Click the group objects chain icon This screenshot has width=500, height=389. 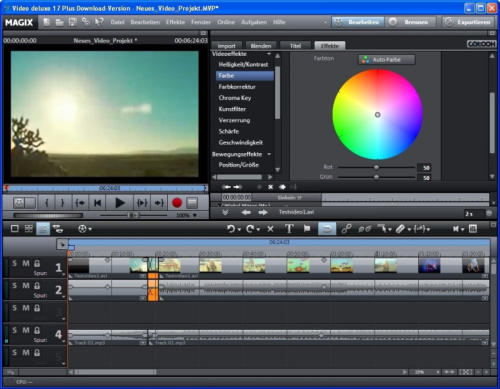pos(346,229)
